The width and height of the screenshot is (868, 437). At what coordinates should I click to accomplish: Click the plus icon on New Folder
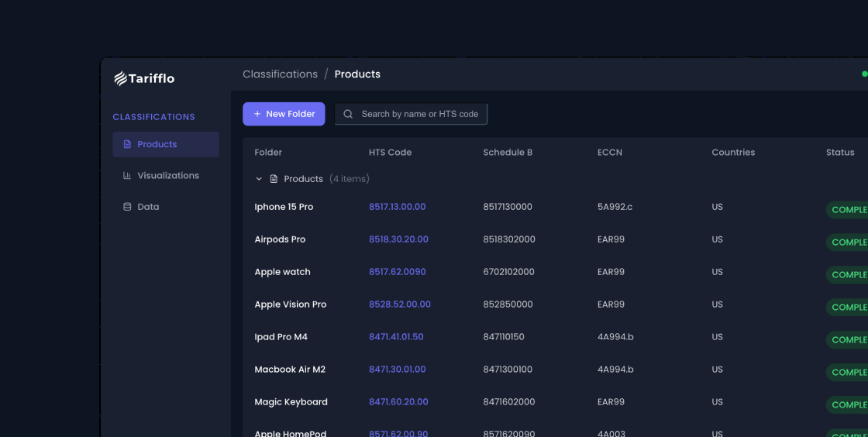pos(257,114)
